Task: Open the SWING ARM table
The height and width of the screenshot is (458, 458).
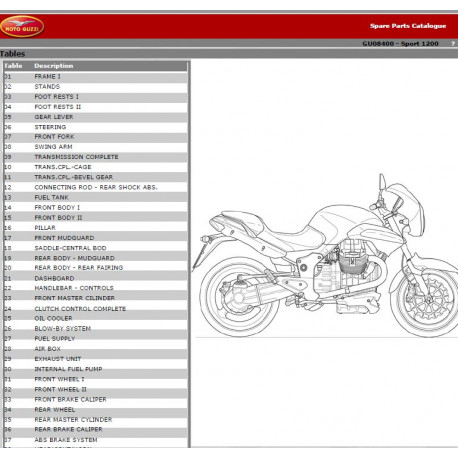Action: [x=96, y=147]
